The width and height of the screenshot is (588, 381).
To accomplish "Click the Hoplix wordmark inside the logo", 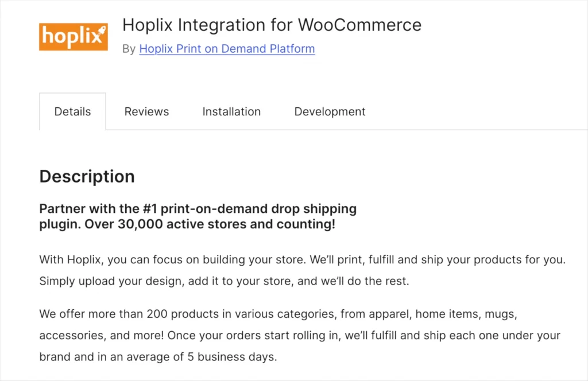I will 69,37.
